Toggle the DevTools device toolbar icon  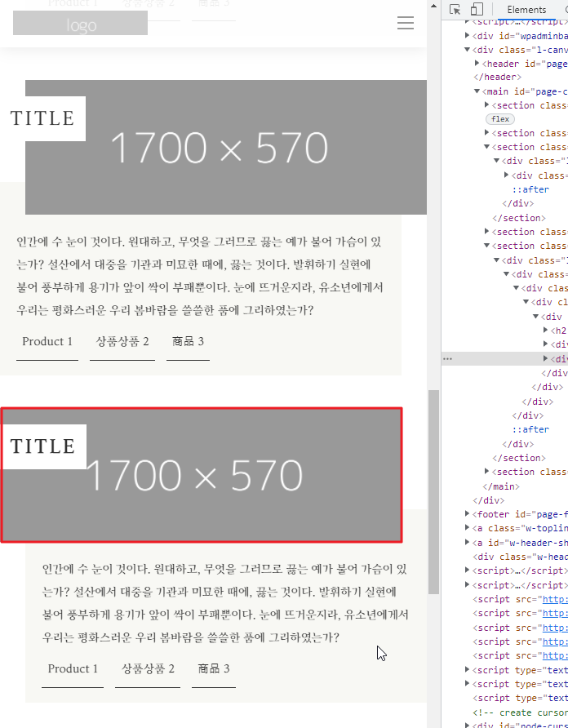click(x=477, y=9)
